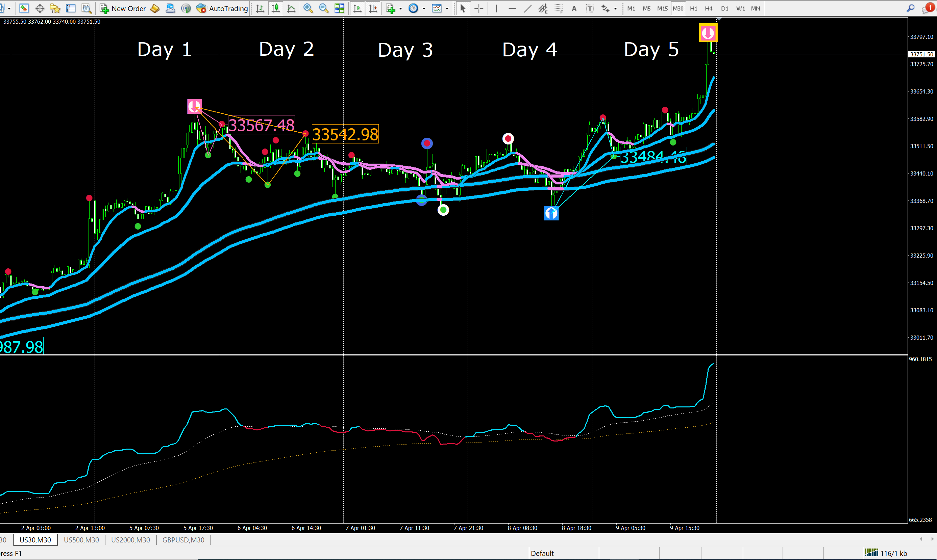Image resolution: width=937 pixels, height=560 pixels.
Task: Switch chart to candlestick mode
Action: pos(276,8)
